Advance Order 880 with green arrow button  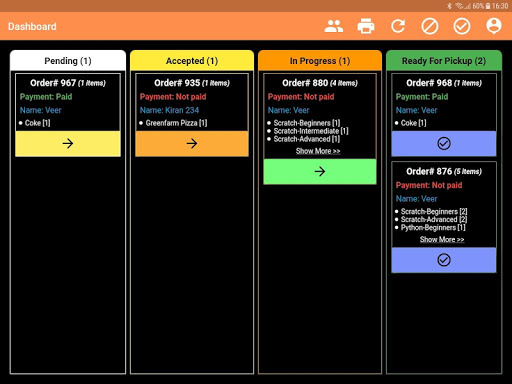click(320, 172)
